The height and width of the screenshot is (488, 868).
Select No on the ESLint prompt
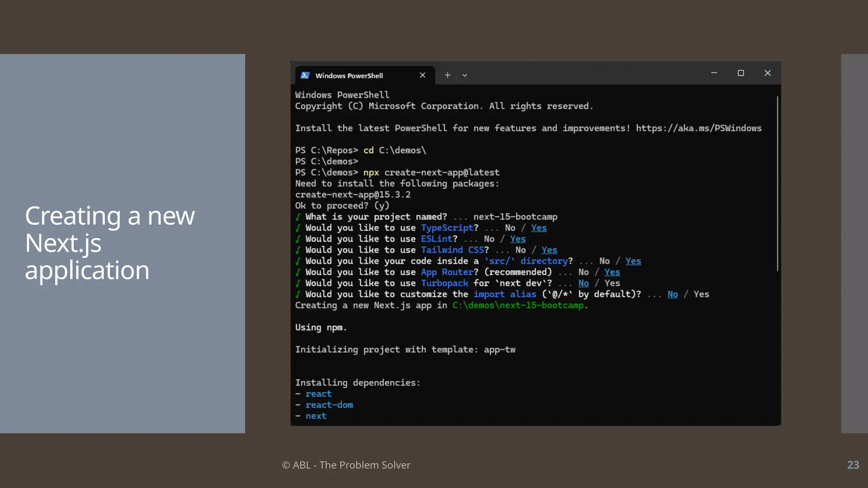[489, 239]
